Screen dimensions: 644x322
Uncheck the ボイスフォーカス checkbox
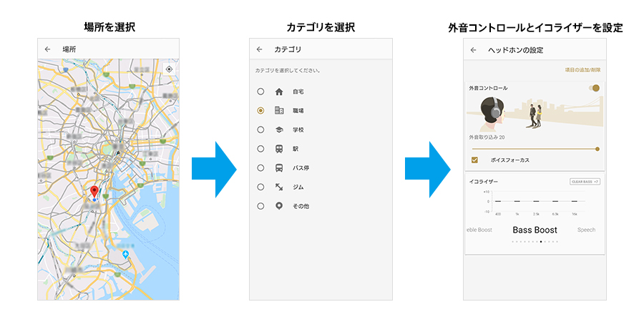coord(474,160)
